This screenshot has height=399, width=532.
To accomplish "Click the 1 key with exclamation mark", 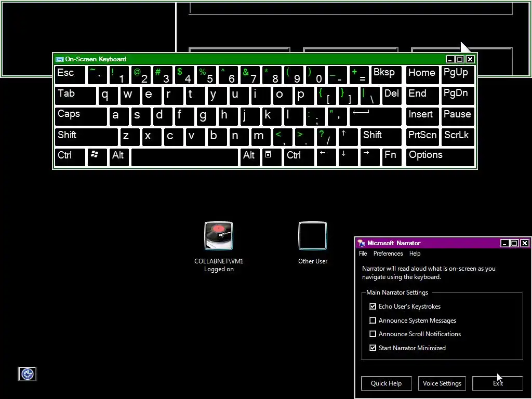I will click(119, 75).
